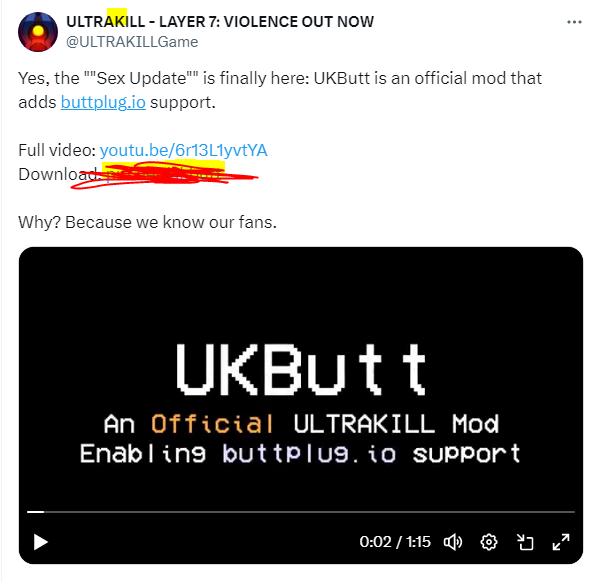Open video settings gear
Viewport: 597px width, 582px height.
click(489, 542)
